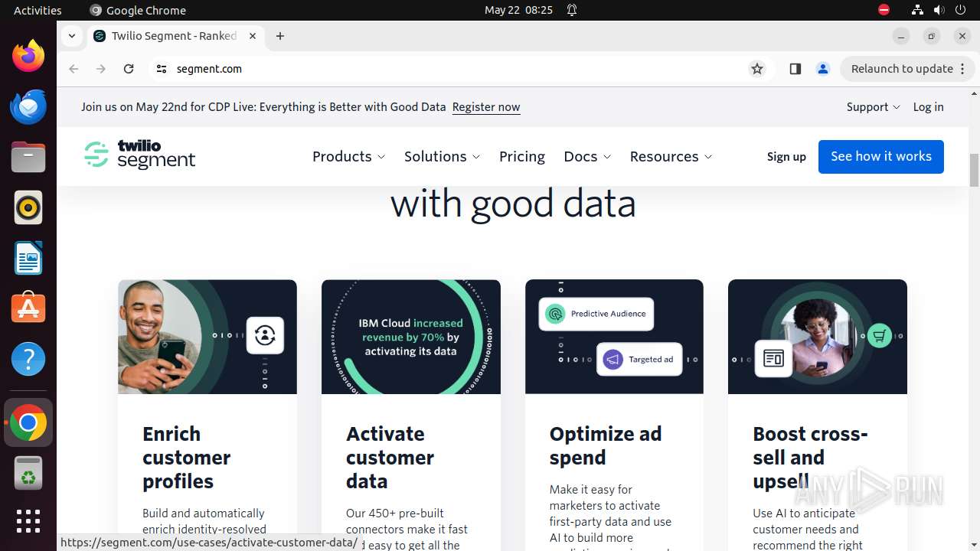Open Firefox from the dock

tap(28, 56)
